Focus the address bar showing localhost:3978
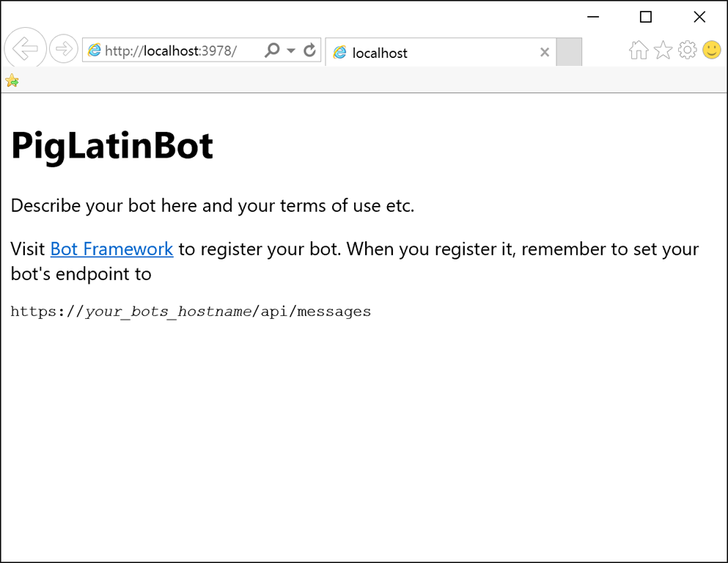Viewport: 728px width, 563px height. click(176, 51)
